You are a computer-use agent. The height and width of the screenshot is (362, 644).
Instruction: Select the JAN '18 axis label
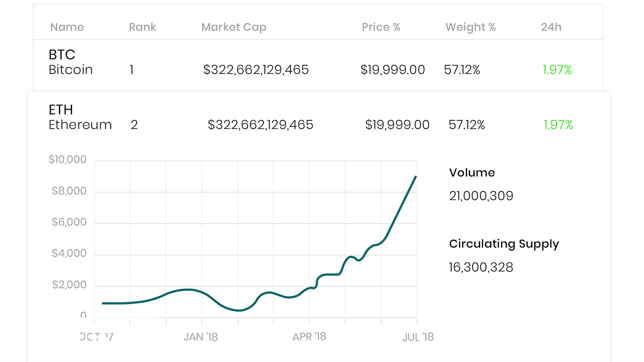pos(201,337)
